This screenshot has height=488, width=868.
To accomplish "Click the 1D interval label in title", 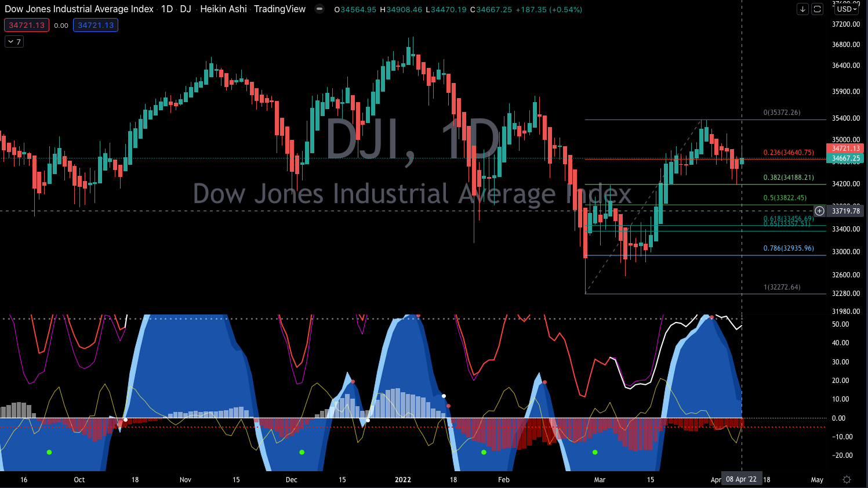I will (x=167, y=9).
